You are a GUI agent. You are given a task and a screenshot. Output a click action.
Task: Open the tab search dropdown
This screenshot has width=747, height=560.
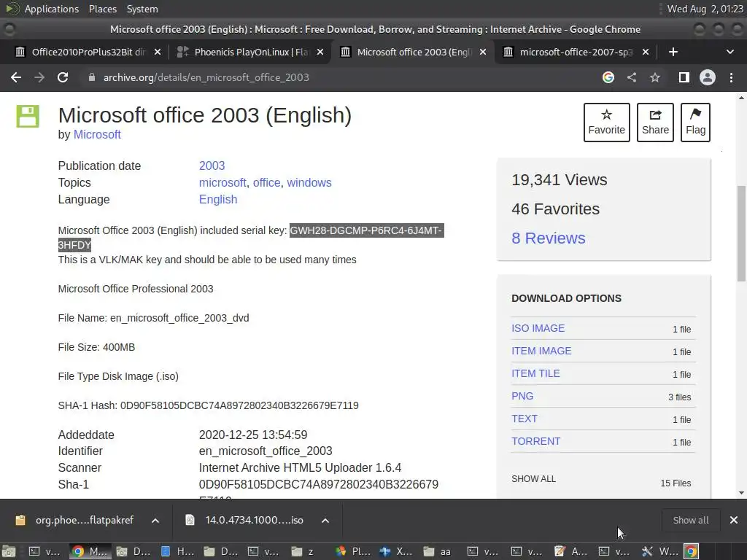(729, 52)
